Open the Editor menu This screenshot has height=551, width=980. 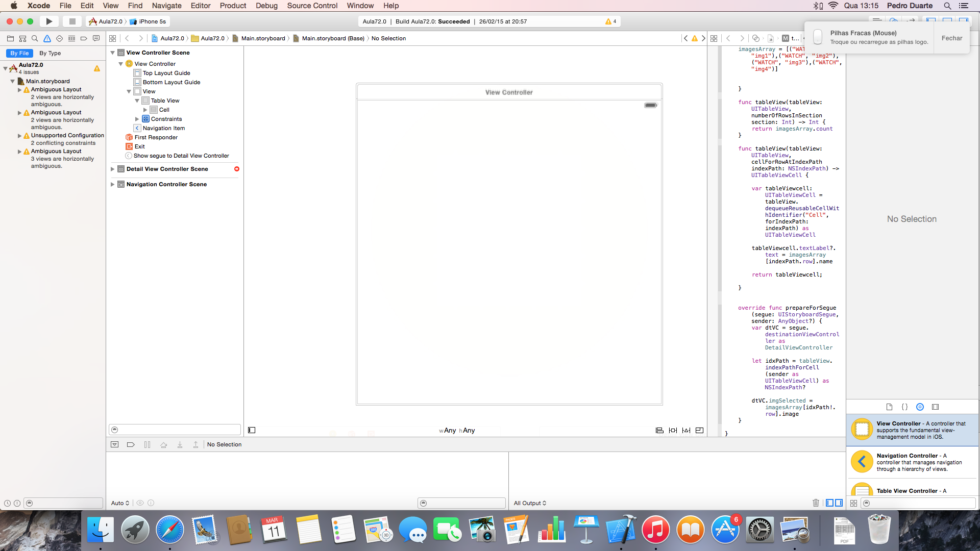[201, 6]
